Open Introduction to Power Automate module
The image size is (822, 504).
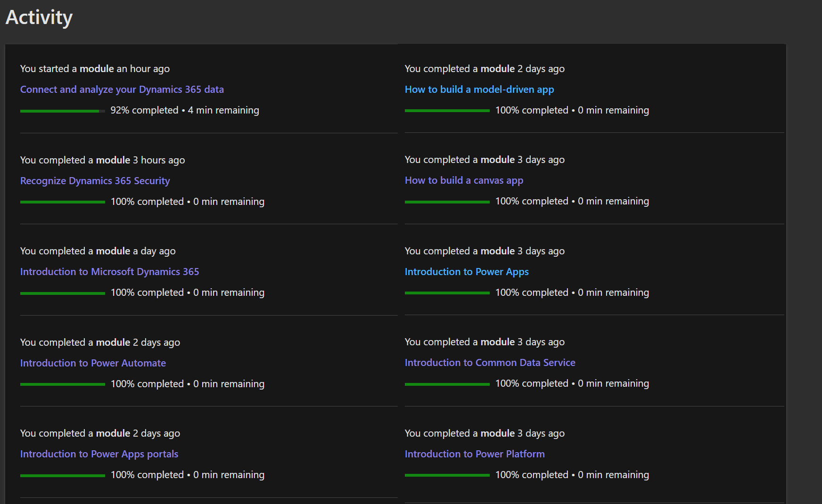93,363
